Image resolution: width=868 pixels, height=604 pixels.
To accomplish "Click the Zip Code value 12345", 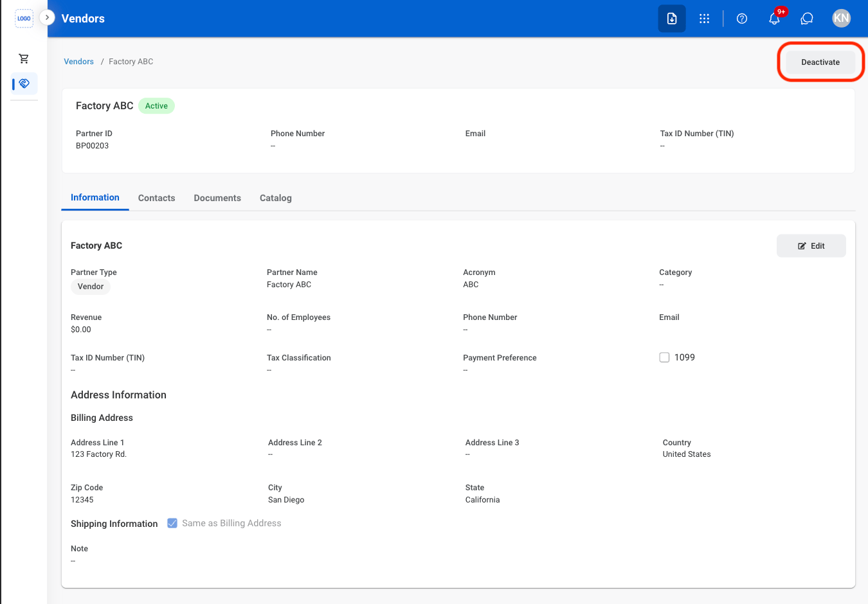I will click(x=82, y=500).
